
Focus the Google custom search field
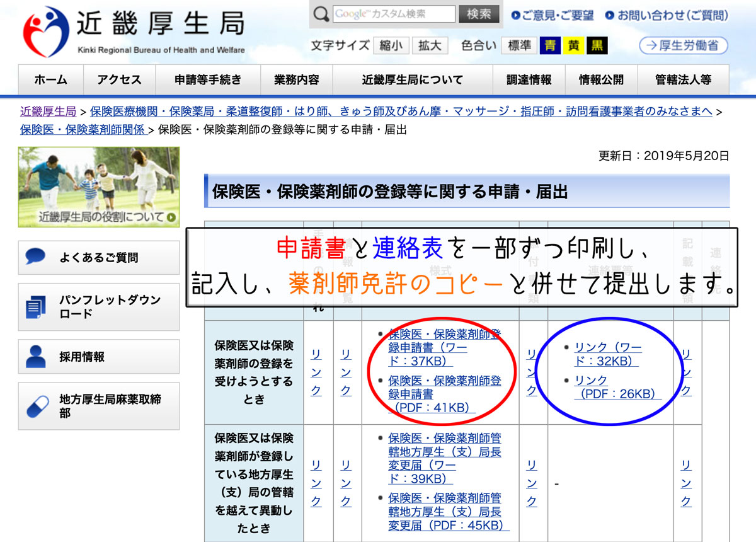tap(393, 14)
